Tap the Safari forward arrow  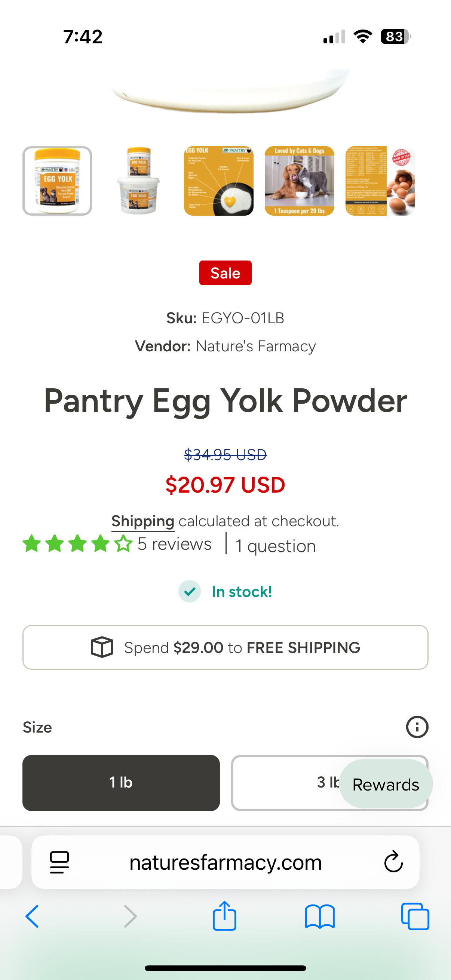[130, 916]
